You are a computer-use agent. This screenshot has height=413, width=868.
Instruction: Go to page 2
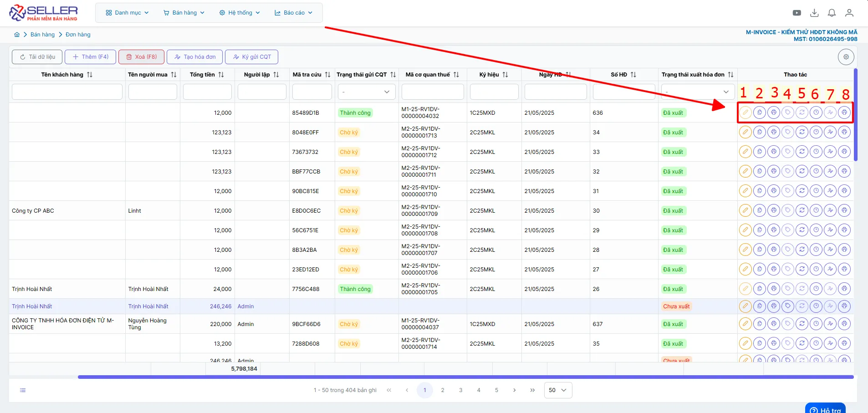click(x=443, y=390)
